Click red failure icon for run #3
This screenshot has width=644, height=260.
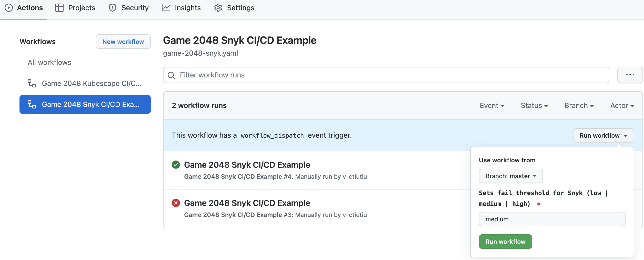coord(176,203)
